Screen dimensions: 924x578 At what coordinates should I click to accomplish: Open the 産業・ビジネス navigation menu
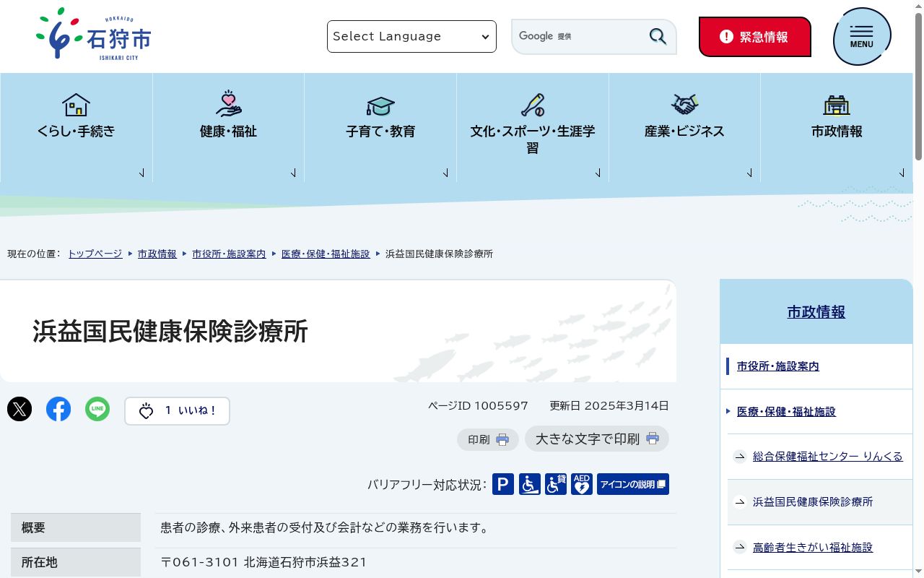(x=684, y=128)
